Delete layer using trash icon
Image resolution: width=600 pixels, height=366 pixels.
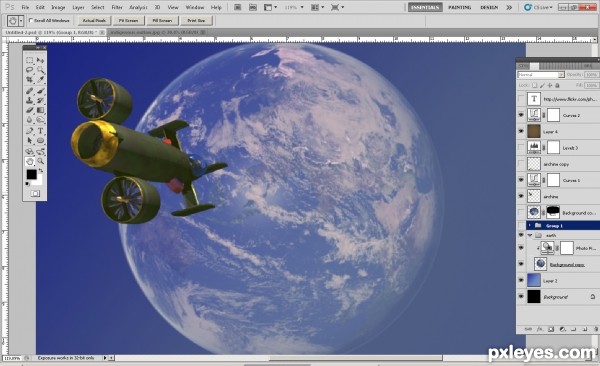tap(596, 329)
